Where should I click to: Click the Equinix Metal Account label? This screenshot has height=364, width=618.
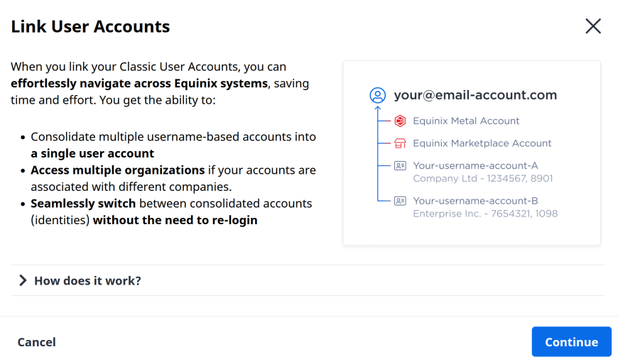[466, 121]
